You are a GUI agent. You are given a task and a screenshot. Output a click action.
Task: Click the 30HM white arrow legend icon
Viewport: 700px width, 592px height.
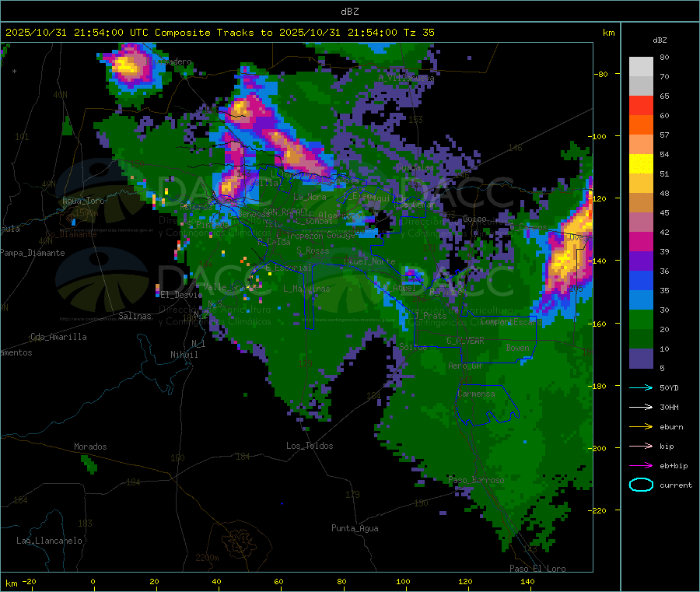pos(641,407)
